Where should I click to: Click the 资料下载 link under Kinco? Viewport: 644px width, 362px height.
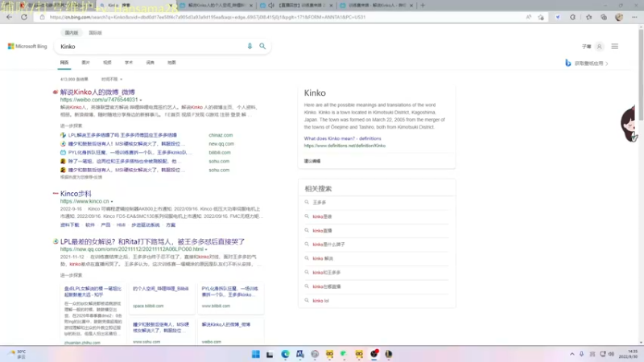click(69, 225)
